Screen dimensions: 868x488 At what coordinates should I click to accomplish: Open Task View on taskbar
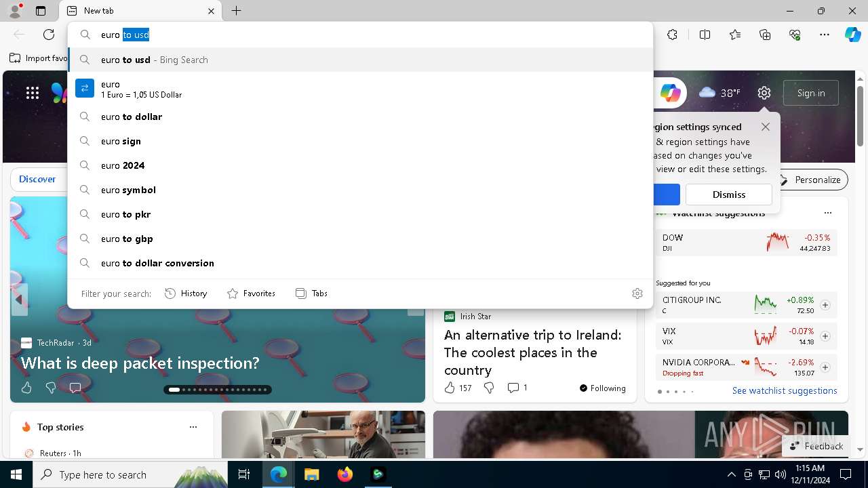point(245,474)
